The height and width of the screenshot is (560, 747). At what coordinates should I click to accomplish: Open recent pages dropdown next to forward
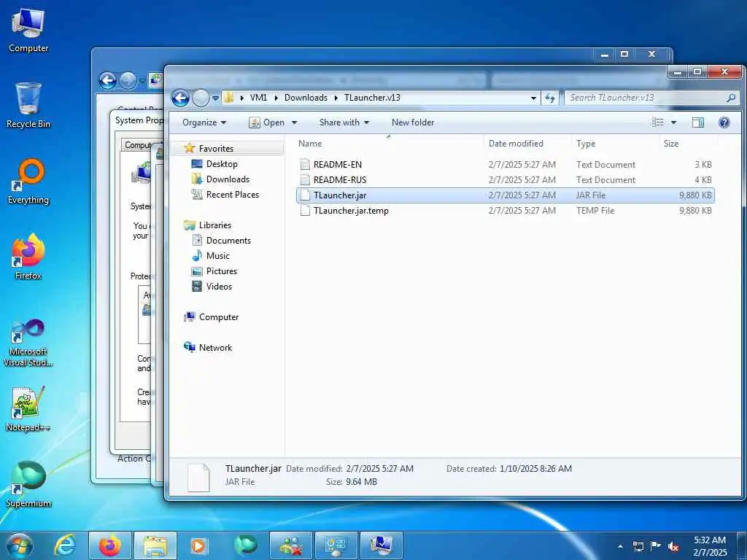[x=215, y=98]
